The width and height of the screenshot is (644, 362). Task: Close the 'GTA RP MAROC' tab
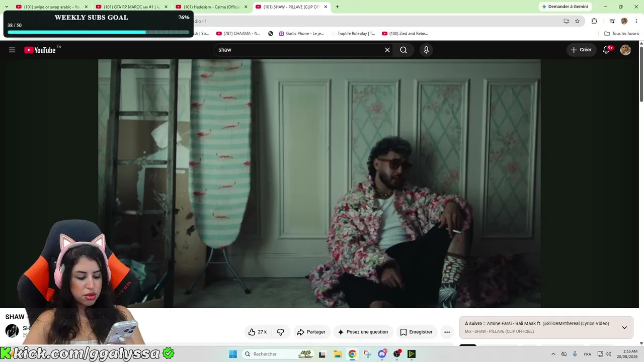tap(166, 7)
